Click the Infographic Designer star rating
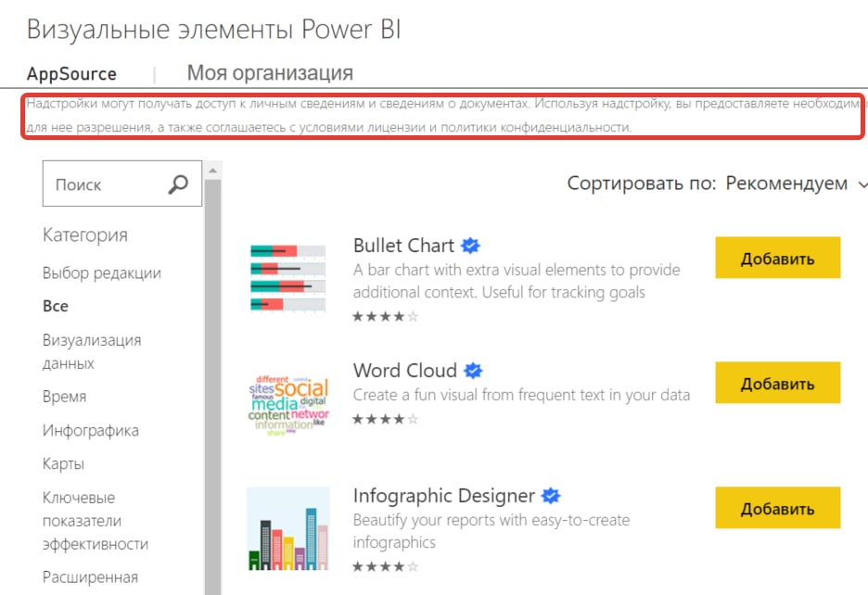Screen dimensions: 868x595 [385, 566]
